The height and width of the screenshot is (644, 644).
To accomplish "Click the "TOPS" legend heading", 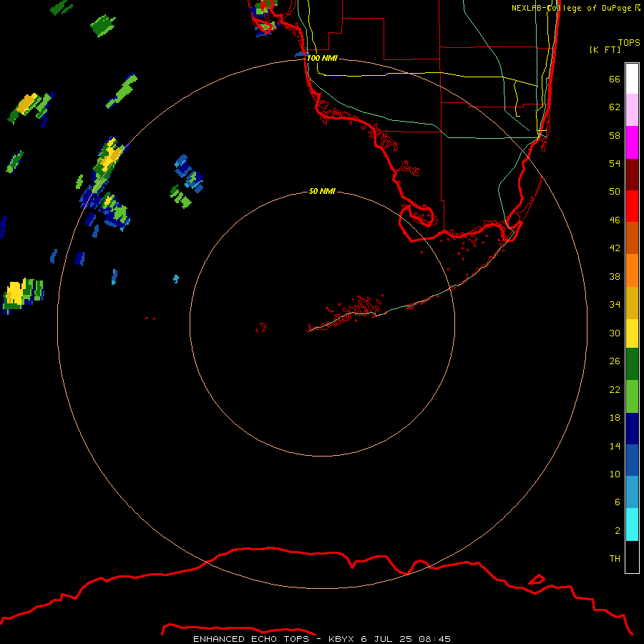I will click(x=629, y=42).
